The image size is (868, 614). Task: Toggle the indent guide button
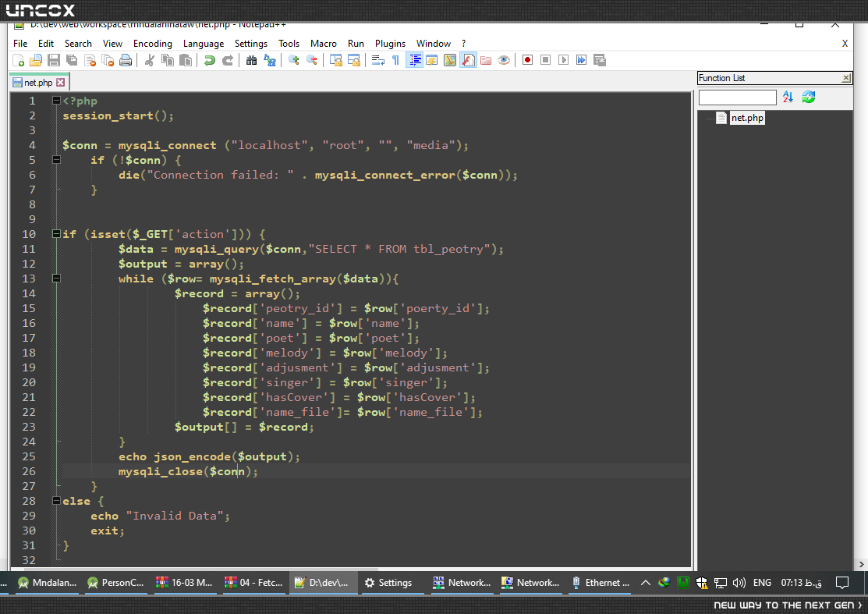(x=414, y=60)
